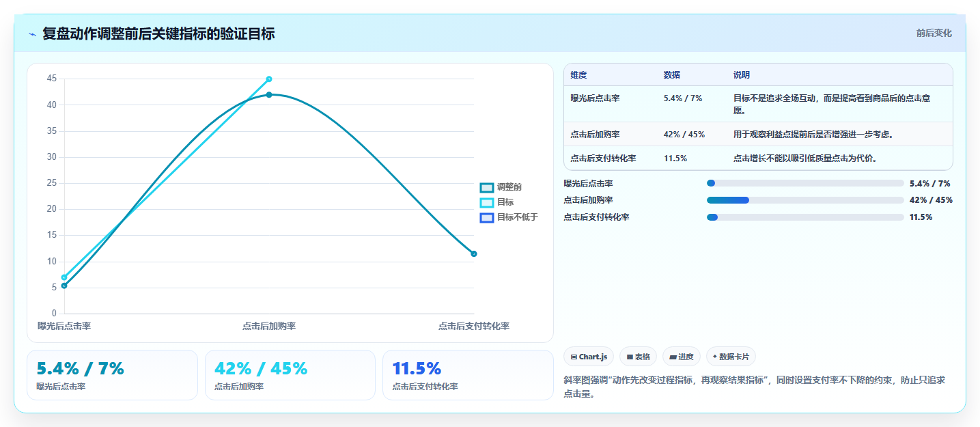Click the 目标 data point at 7
Screen dimensions: 980x427
click(64, 277)
